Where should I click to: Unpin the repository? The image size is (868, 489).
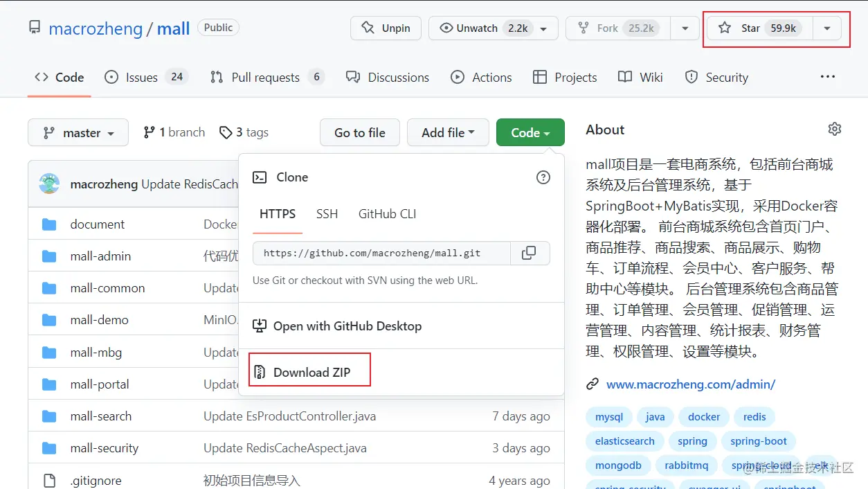(x=386, y=28)
